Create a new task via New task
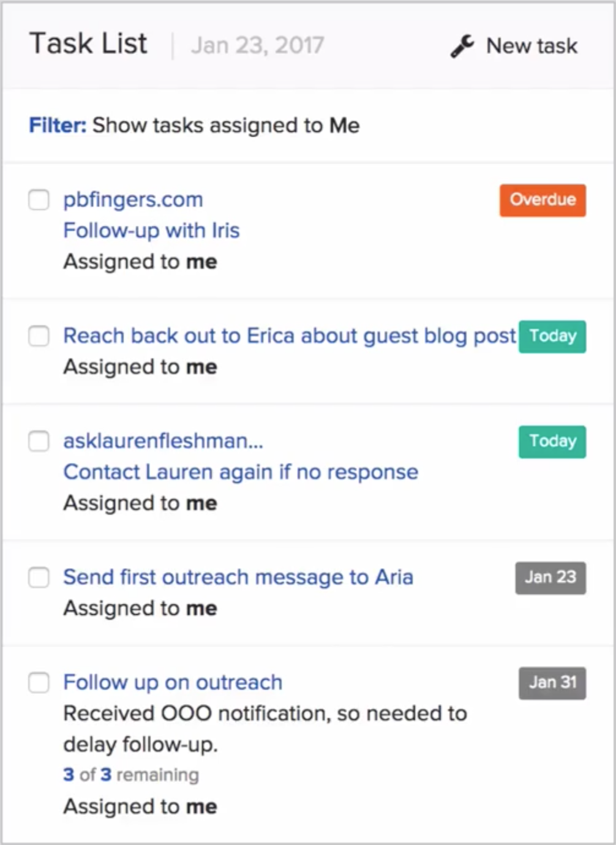 (514, 46)
